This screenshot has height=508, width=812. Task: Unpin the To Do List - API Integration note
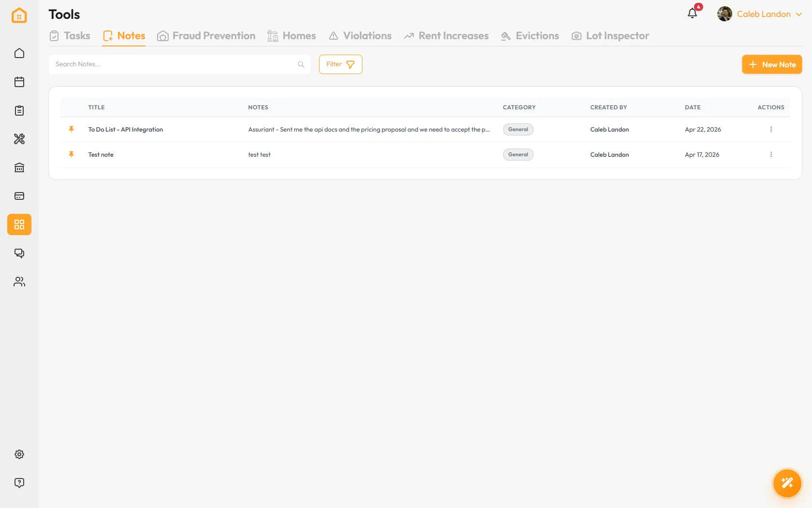[x=71, y=129]
